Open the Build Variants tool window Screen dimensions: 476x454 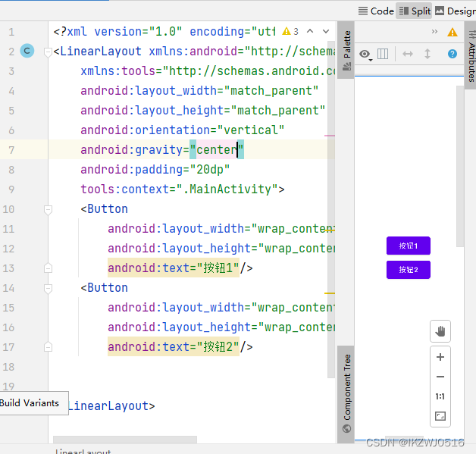click(30, 403)
